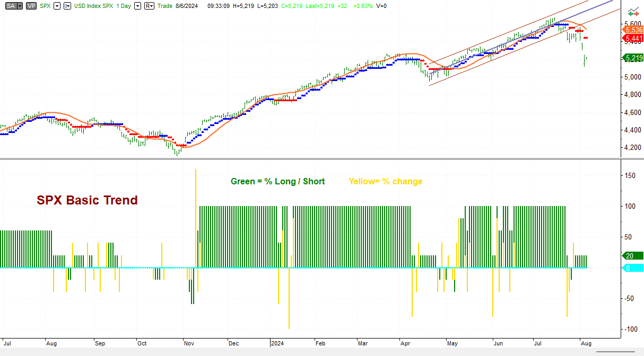The image size is (644, 356).
Task: Expand the symbol selector dropdown after SPX
Action: point(57,6)
